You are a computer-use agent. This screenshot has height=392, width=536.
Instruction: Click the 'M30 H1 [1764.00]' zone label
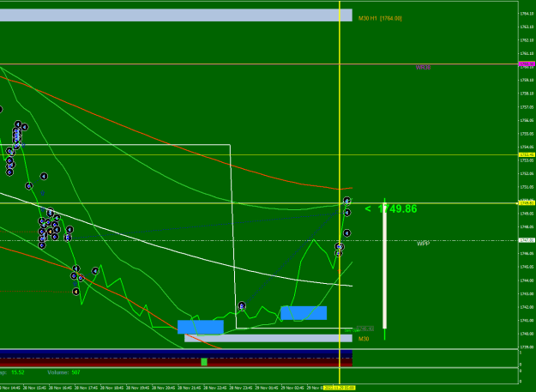[x=380, y=19]
